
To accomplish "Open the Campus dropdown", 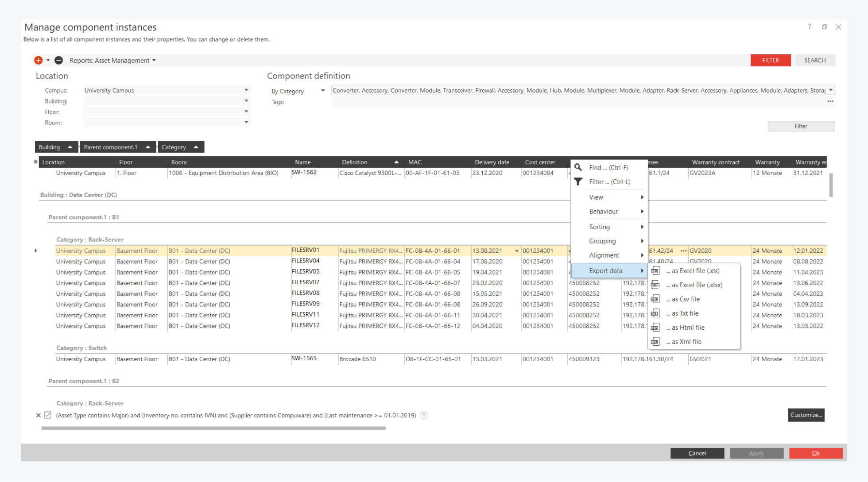I will click(246, 90).
